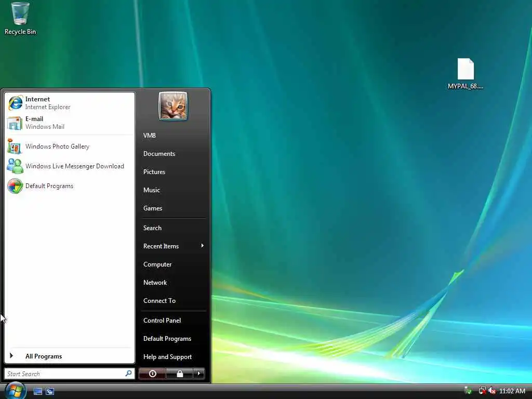Click the muted volume tray icon
This screenshot has width=532, height=399.
(x=491, y=391)
